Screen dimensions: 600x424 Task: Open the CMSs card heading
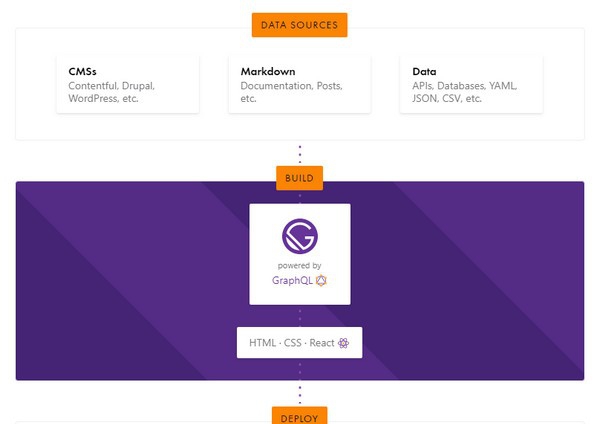[82, 72]
